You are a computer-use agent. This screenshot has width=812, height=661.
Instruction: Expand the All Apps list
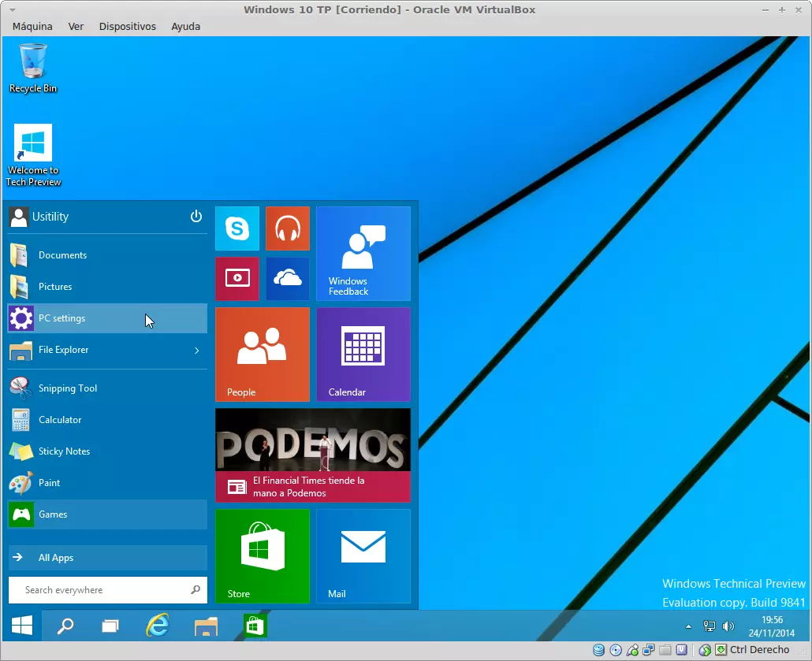point(106,558)
